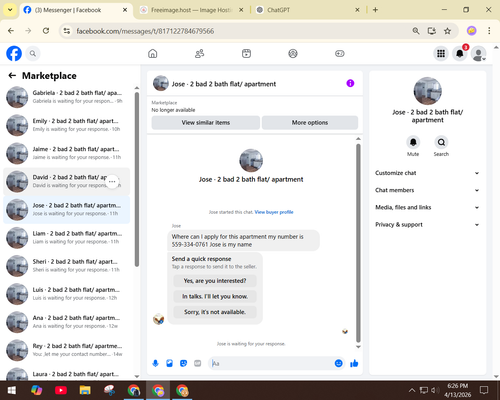The image size is (500, 400).
Task: Click View similar items button
Action: [206, 123]
